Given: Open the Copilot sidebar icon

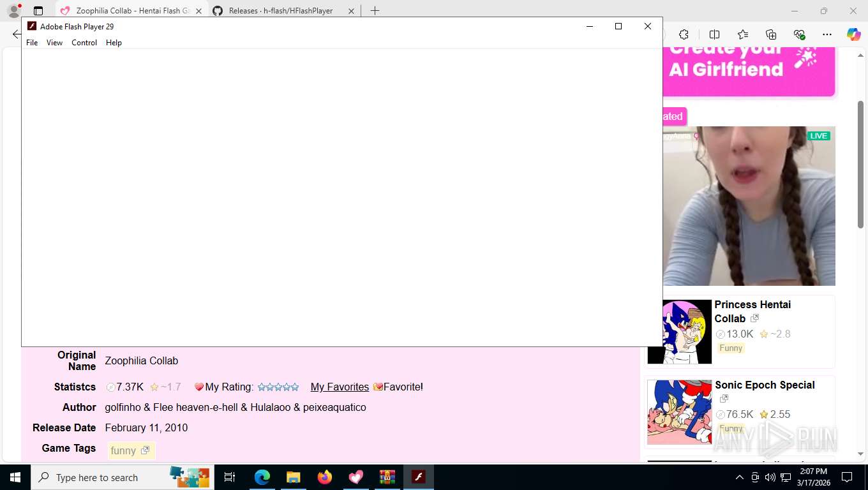Looking at the screenshot, I should pos(853,34).
